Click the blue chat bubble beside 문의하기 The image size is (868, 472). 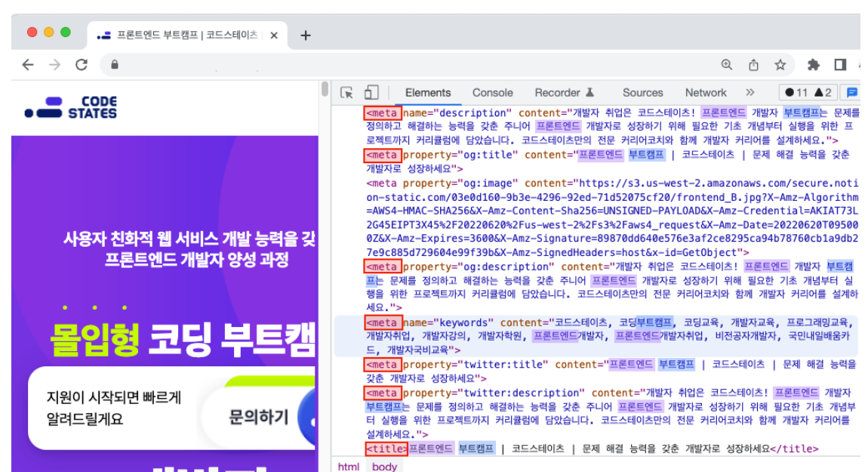coord(308,418)
